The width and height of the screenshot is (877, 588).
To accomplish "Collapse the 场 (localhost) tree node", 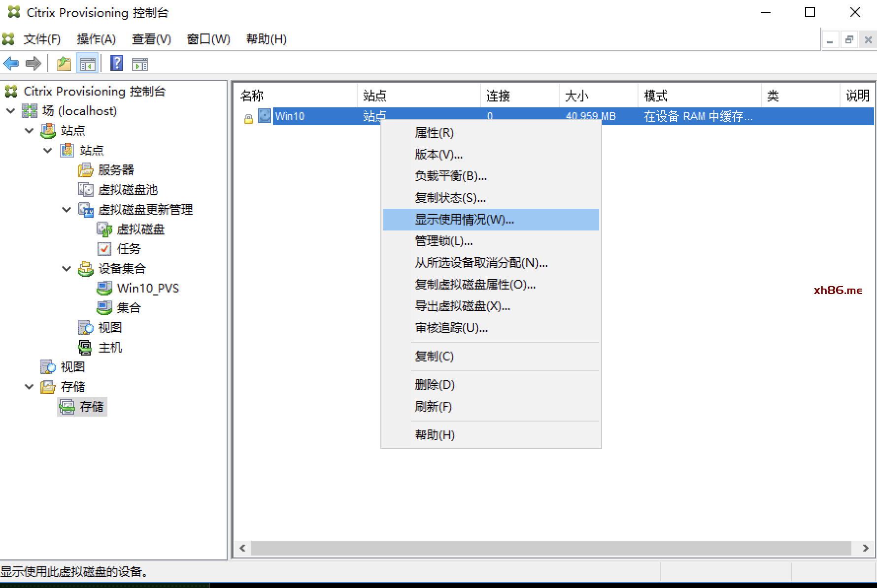I will (x=10, y=111).
